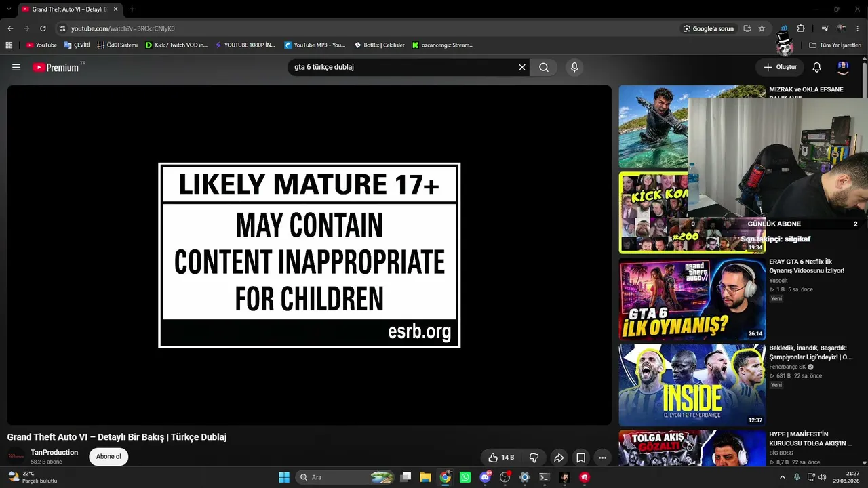868x488 pixels.
Task: Open the Windows Start menu
Action: tap(284, 477)
